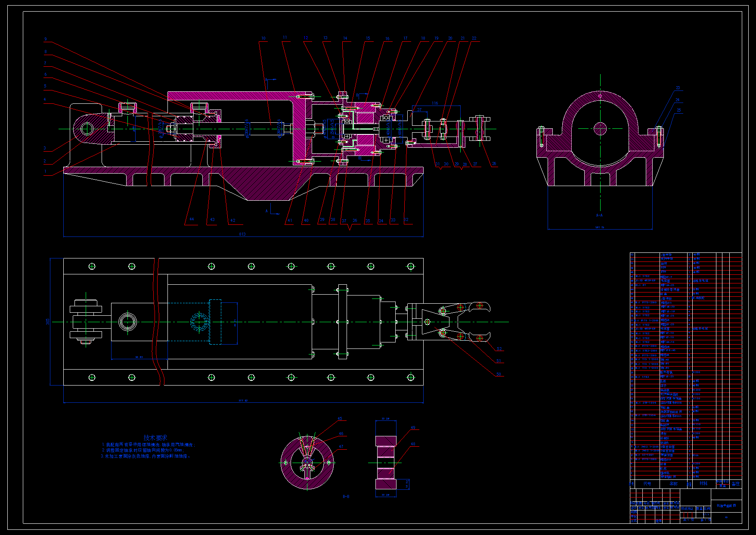Select part callout number 32
The height and width of the screenshot is (535, 756).
[406, 220]
